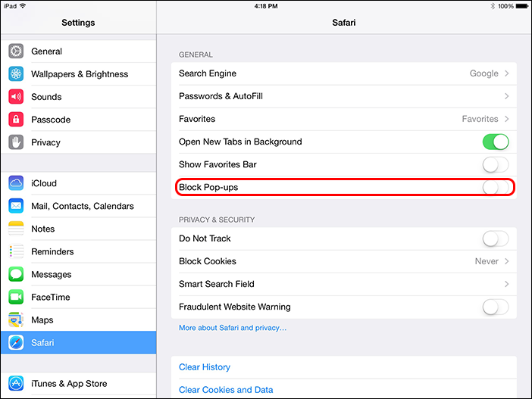Tap the General gear icon

pyautogui.click(x=17, y=51)
